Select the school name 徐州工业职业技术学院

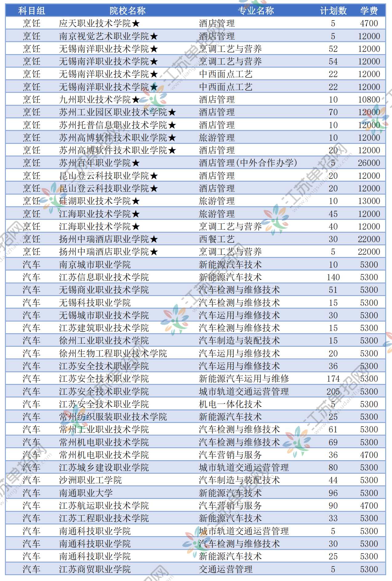104,341
